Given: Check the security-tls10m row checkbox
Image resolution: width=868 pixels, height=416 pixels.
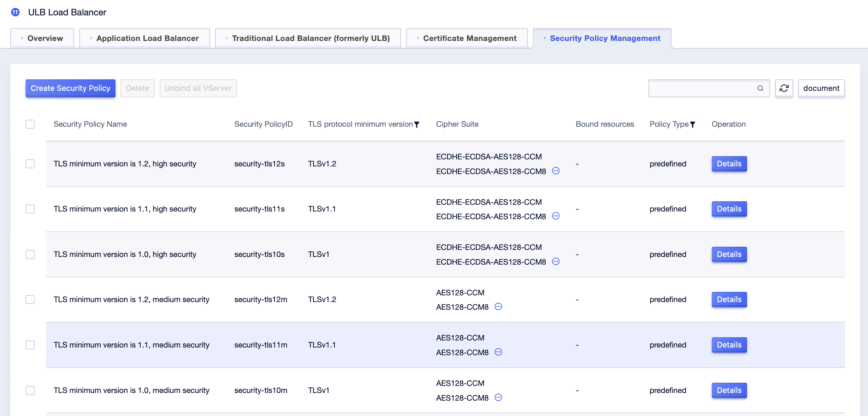Looking at the screenshot, I should (x=30, y=390).
